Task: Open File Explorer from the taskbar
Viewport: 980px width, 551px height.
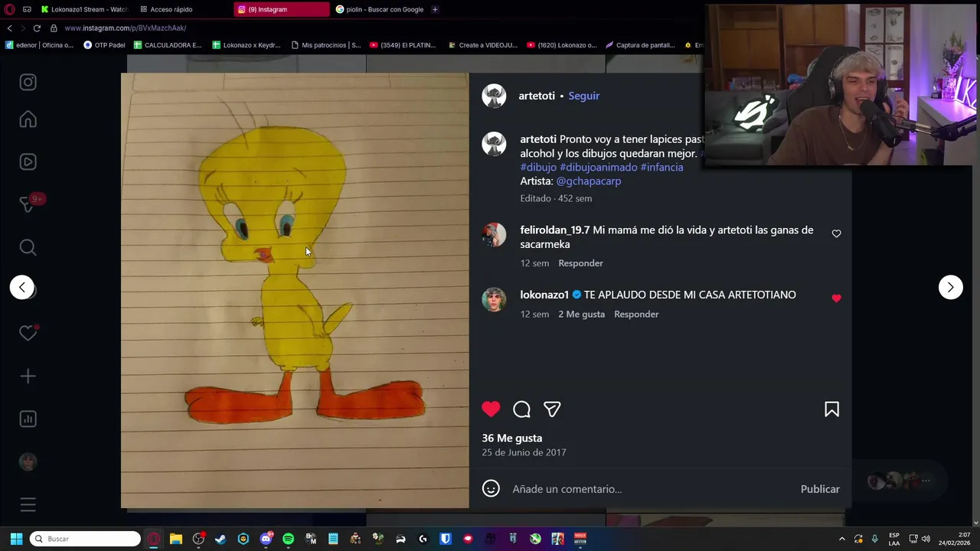Action: [x=175, y=539]
